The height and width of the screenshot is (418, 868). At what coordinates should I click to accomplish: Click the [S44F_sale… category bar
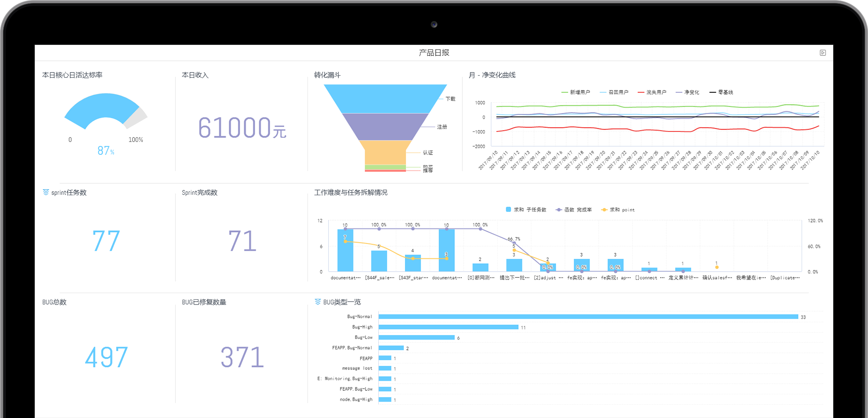click(x=379, y=261)
